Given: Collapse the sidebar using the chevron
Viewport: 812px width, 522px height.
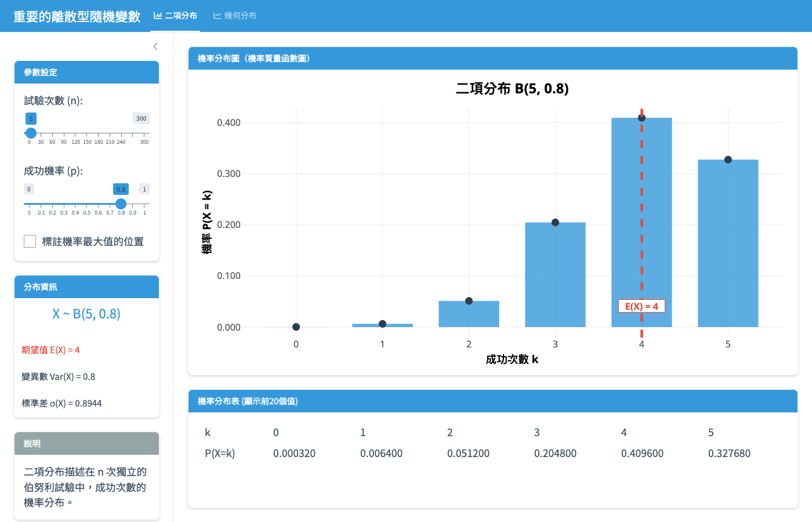Looking at the screenshot, I should (155, 46).
